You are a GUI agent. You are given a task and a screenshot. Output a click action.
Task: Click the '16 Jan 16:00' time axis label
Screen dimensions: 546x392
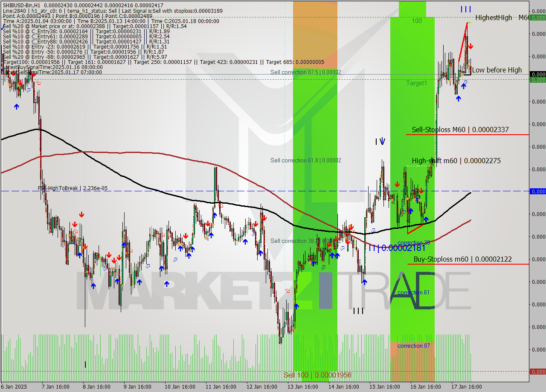point(425,387)
